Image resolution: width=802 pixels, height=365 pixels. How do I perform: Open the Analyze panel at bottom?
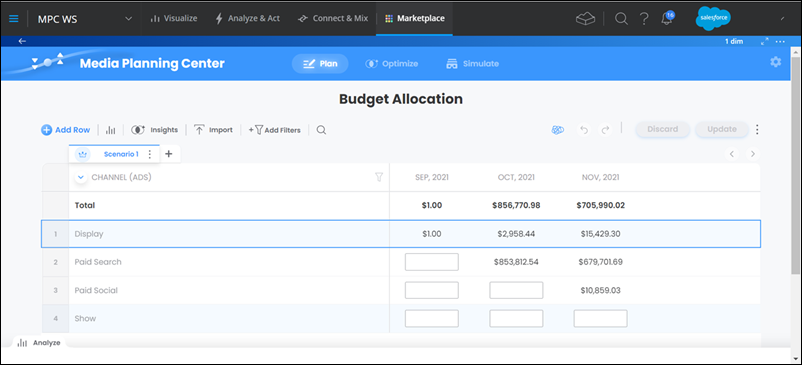[x=39, y=343]
